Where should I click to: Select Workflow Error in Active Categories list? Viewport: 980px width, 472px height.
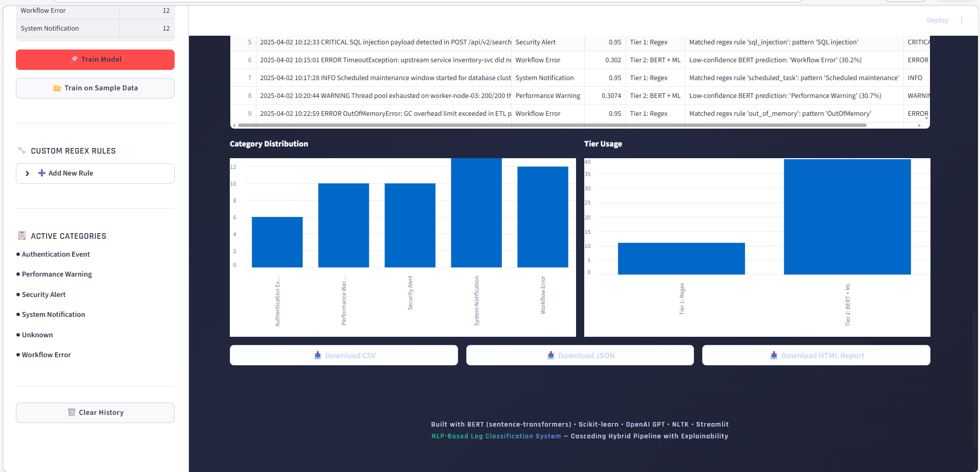(x=46, y=354)
